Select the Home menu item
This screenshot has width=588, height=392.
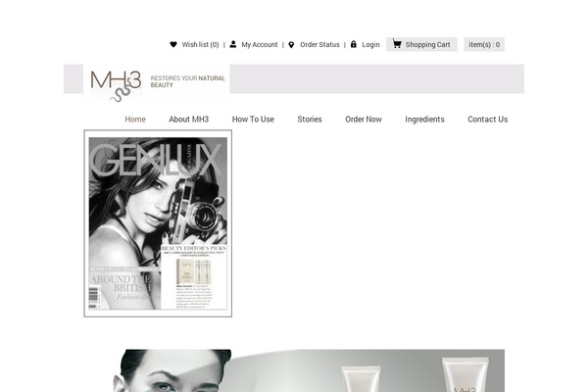(135, 120)
